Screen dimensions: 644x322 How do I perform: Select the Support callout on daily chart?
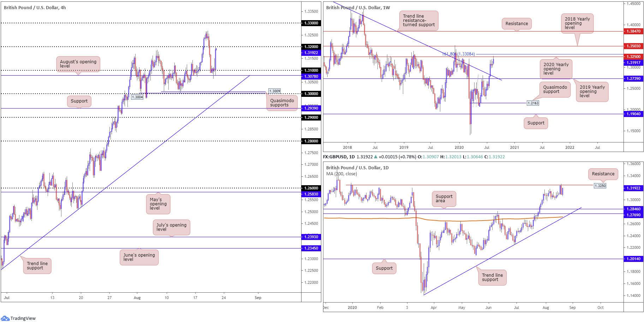384,268
